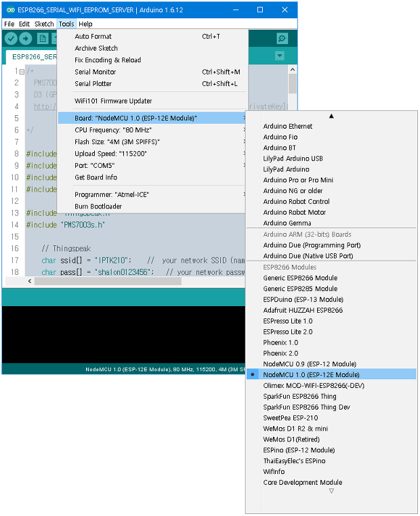Expand Port "COM5" submenu

tap(152, 165)
